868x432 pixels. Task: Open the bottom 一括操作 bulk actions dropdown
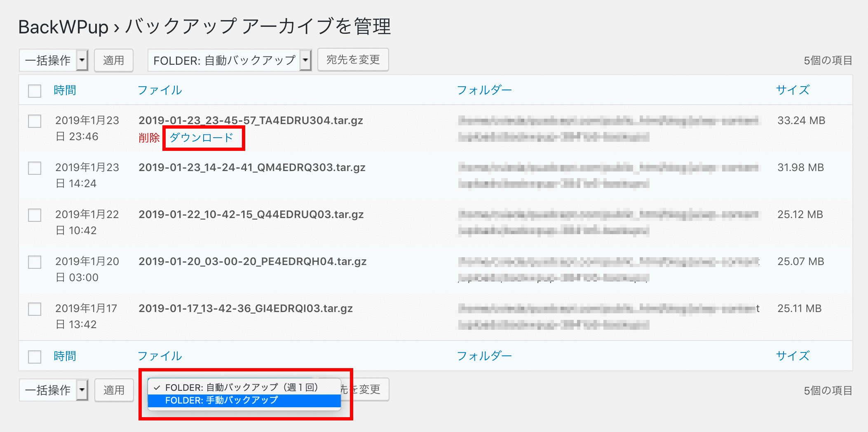click(54, 390)
